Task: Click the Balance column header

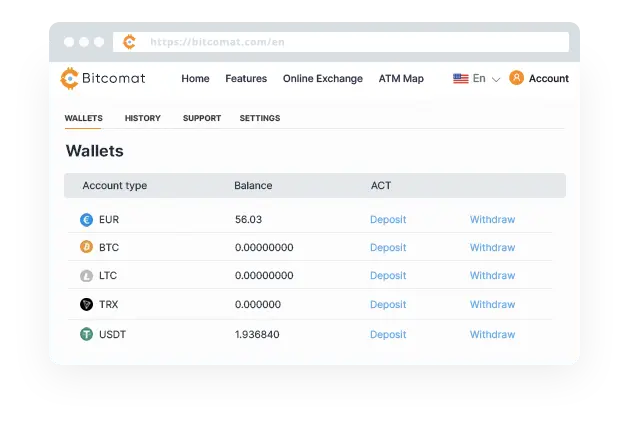Action: point(253,185)
